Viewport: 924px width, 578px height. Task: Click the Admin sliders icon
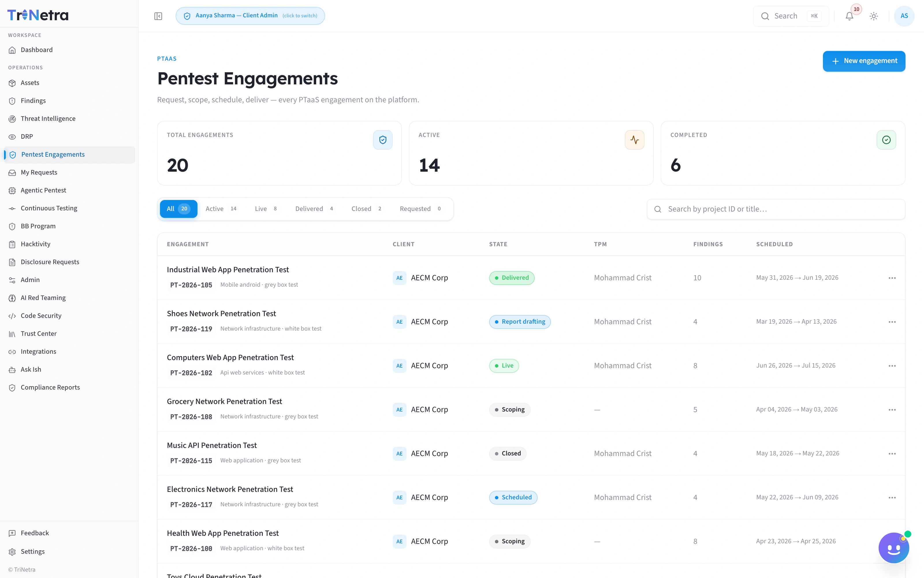point(12,280)
